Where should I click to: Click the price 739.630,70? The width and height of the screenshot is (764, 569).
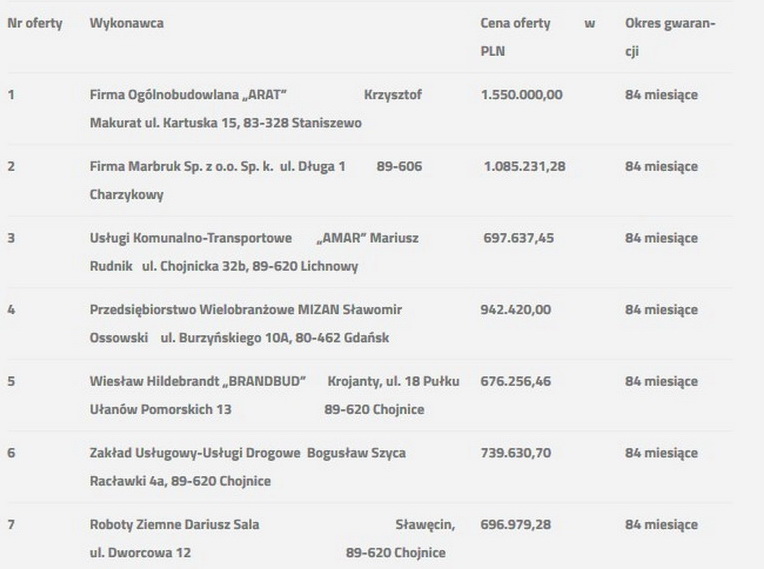tap(515, 454)
